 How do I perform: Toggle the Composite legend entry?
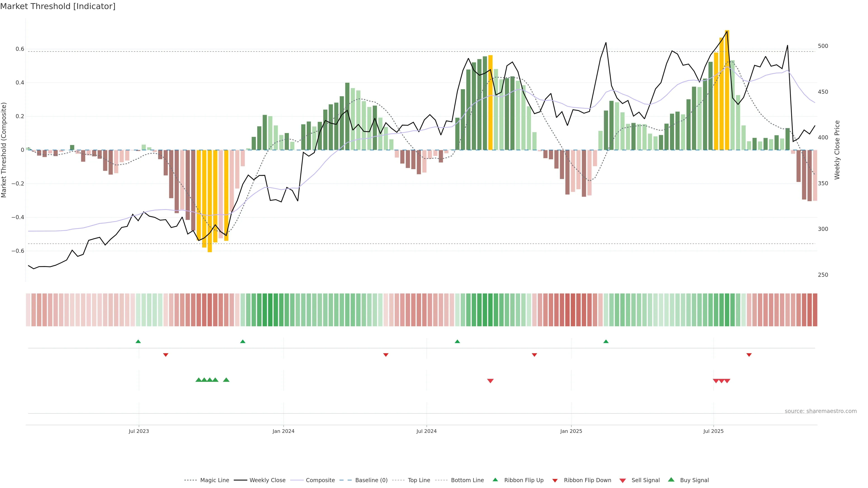(x=320, y=480)
